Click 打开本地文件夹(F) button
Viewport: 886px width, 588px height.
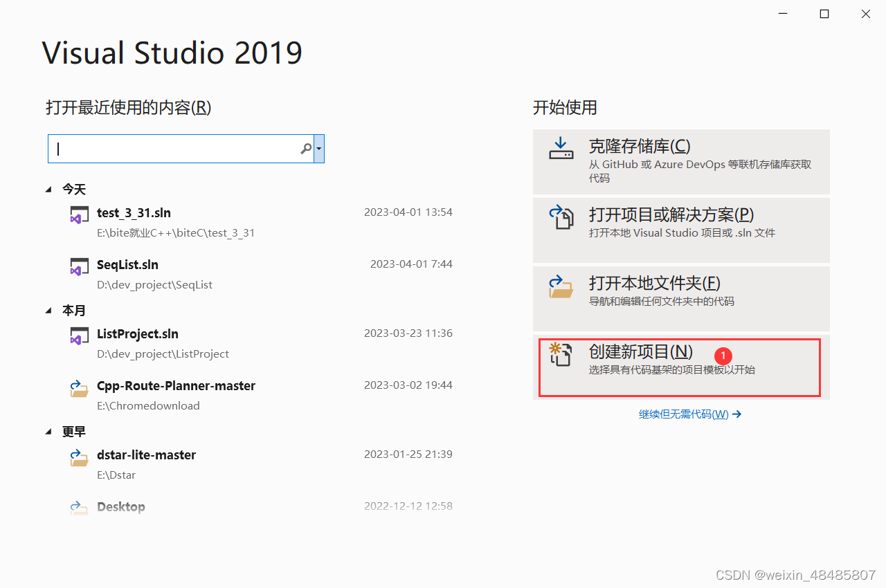681,298
